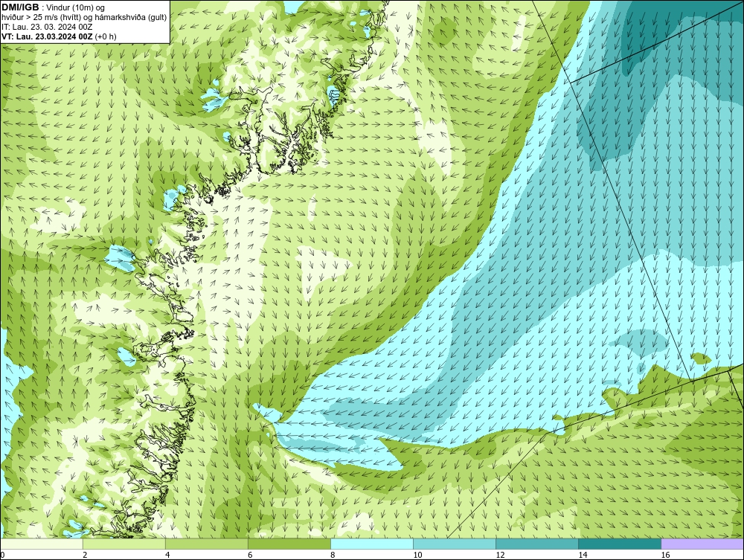Click the purple swatch above 16 m/s
Screen dimensions: 744x560
[702, 544]
